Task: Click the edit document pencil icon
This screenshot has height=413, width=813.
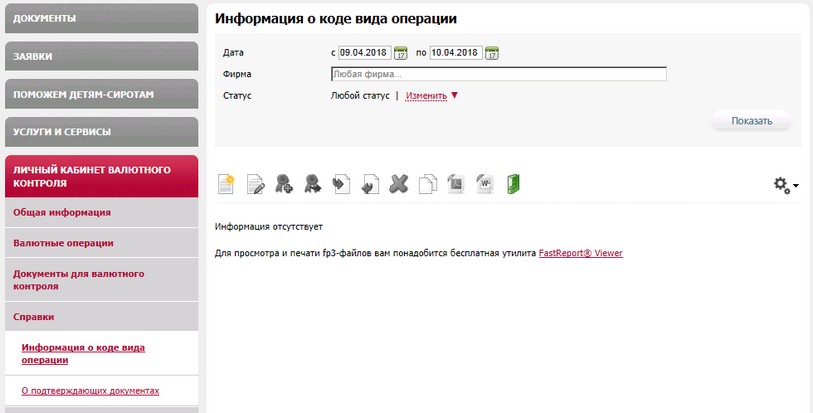Action: 256,184
